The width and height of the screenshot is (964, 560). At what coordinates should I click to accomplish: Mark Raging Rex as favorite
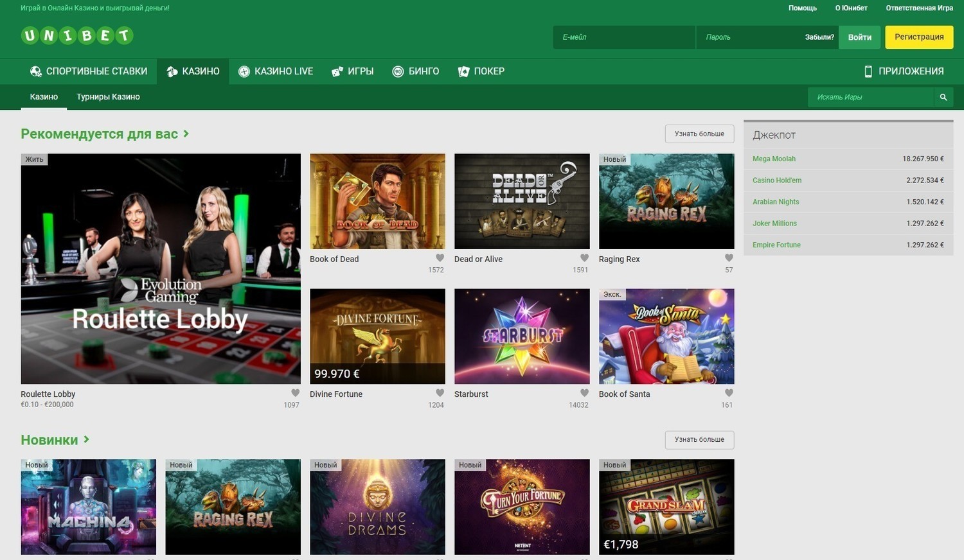coord(729,257)
